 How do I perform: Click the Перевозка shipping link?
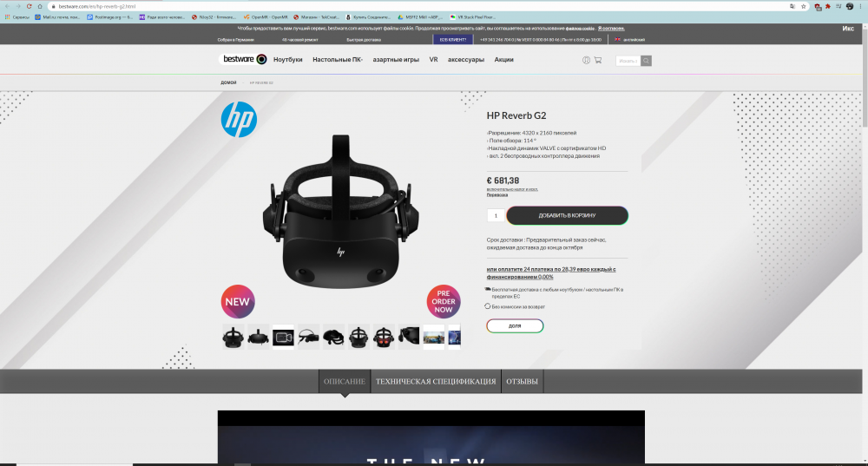coord(497,194)
